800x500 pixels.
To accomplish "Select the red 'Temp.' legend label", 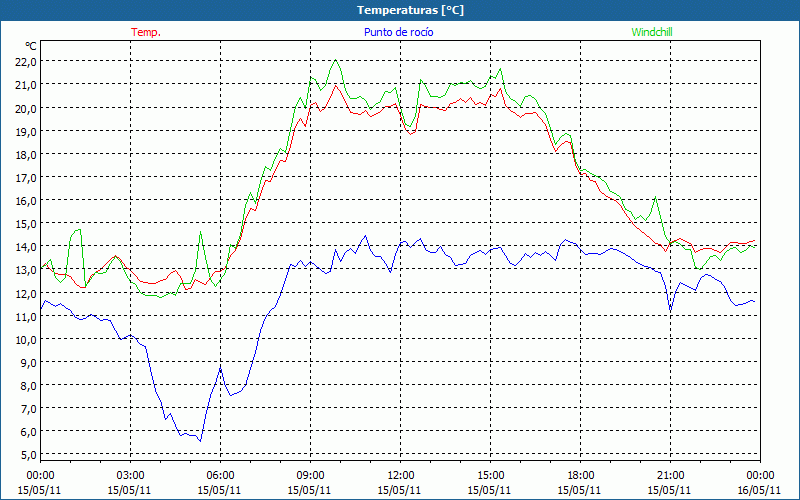I will pyautogui.click(x=146, y=32).
